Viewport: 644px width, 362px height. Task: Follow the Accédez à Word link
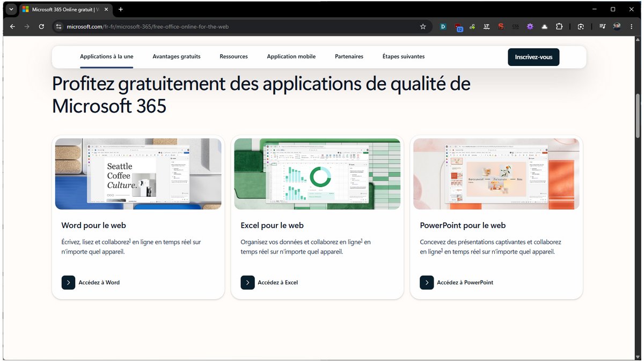coord(99,283)
